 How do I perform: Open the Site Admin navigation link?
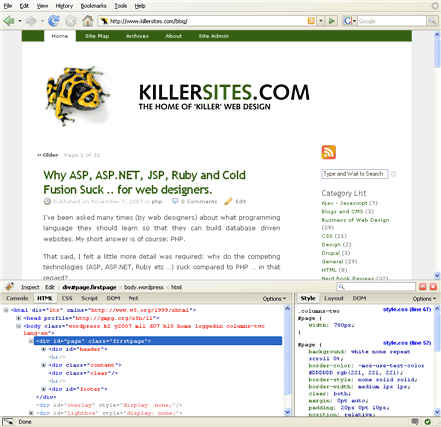tap(214, 36)
